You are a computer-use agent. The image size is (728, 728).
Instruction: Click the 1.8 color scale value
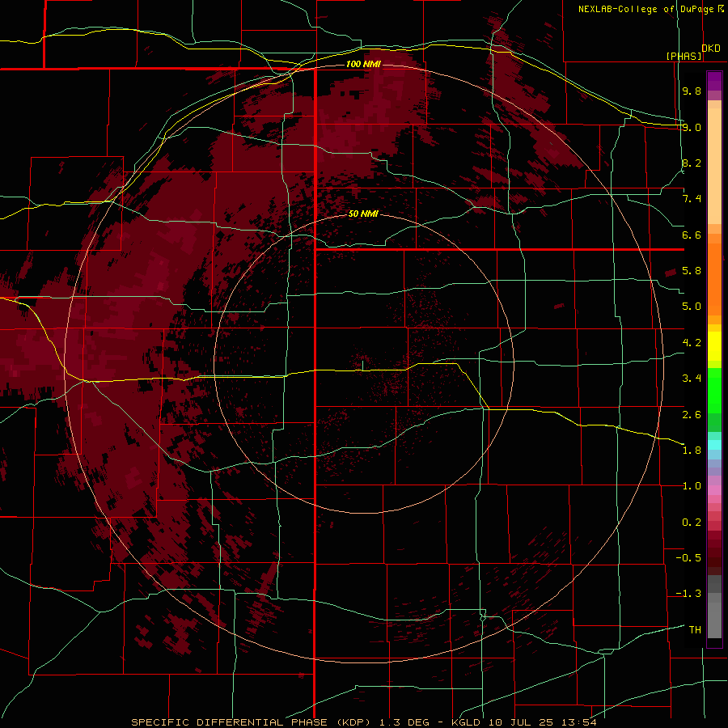[692, 451]
